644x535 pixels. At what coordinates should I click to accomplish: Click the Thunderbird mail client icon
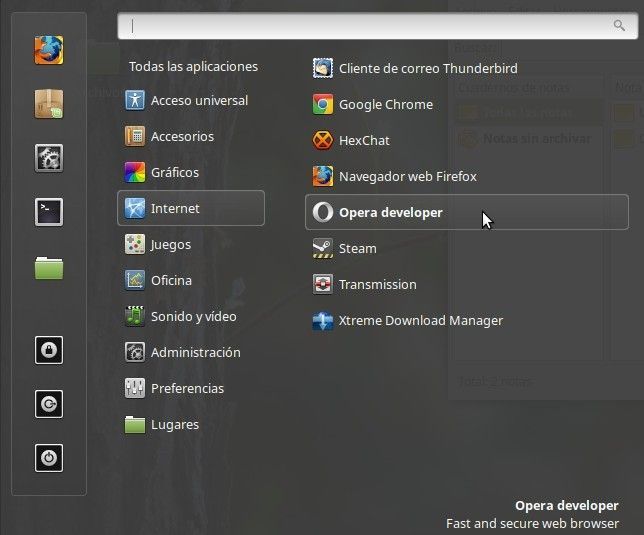coord(323,68)
